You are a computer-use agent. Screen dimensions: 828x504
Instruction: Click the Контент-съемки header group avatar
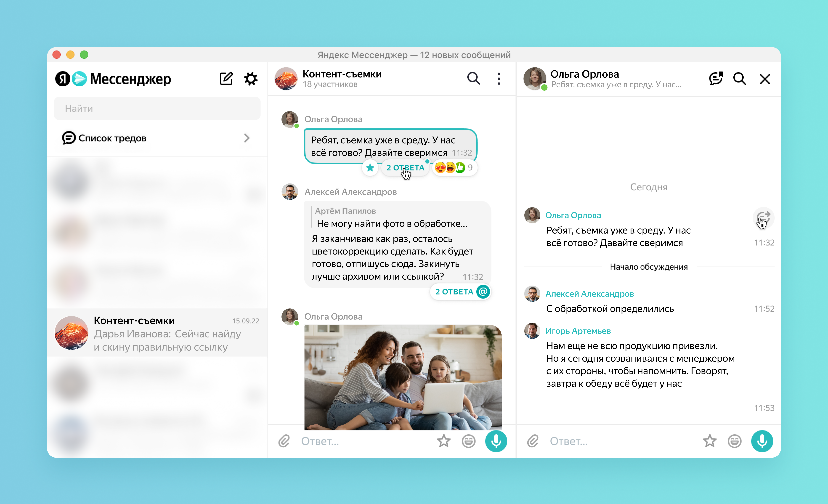286,79
